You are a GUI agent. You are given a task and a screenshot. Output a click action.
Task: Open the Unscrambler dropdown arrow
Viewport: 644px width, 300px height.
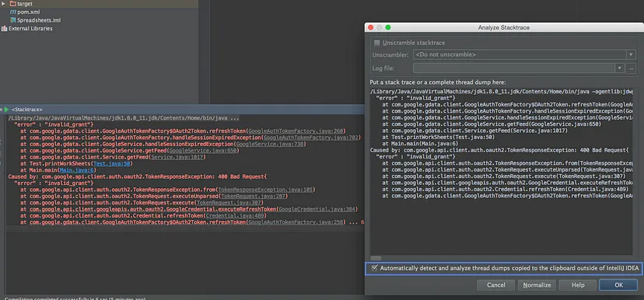click(x=631, y=54)
